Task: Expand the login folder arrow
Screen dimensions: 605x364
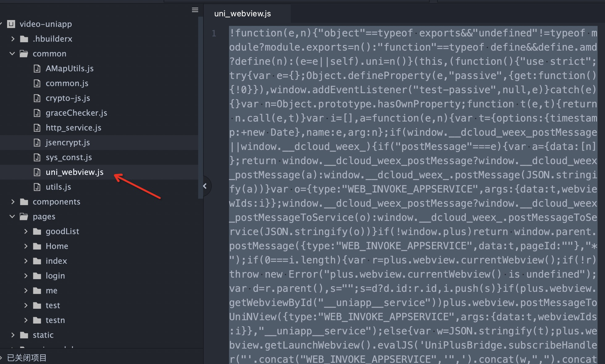Action: [26, 276]
